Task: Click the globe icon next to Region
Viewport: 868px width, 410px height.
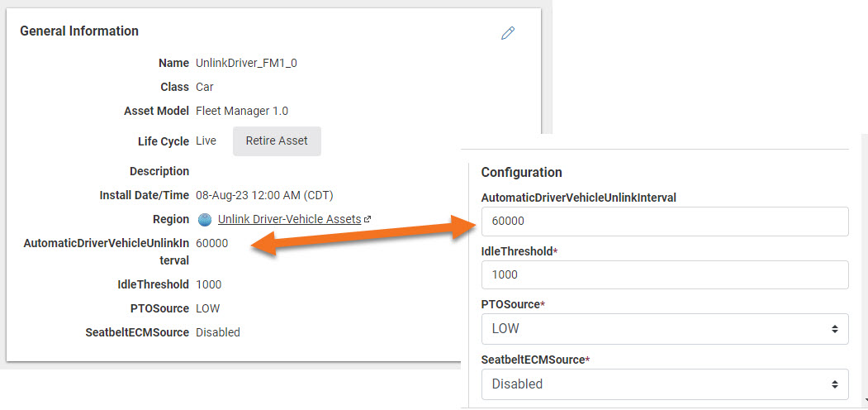Action: (x=205, y=220)
